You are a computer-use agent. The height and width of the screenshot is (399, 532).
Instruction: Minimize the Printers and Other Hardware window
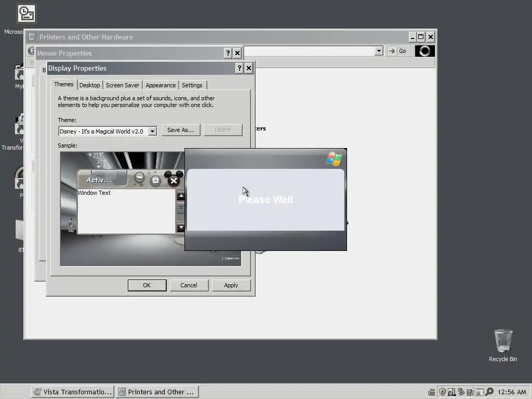[412, 37]
